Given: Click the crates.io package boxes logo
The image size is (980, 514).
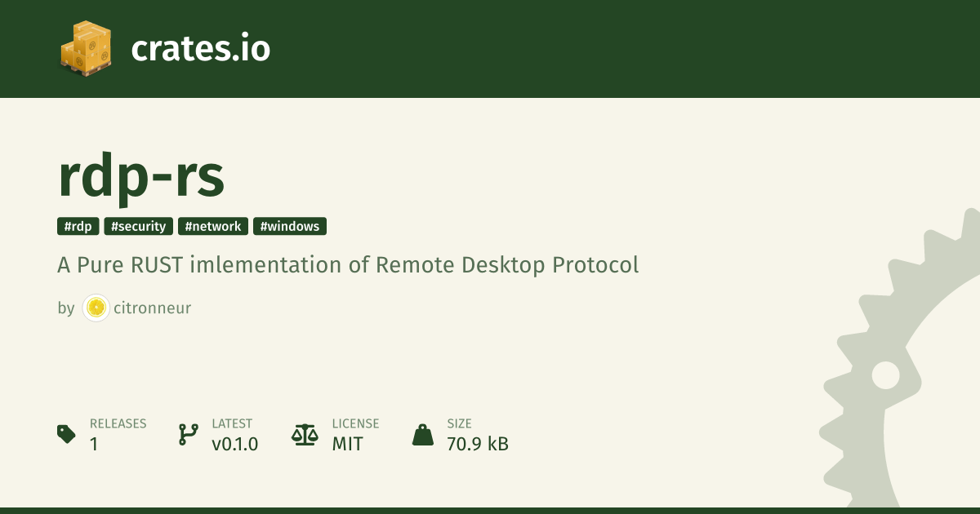Looking at the screenshot, I should [x=86, y=49].
